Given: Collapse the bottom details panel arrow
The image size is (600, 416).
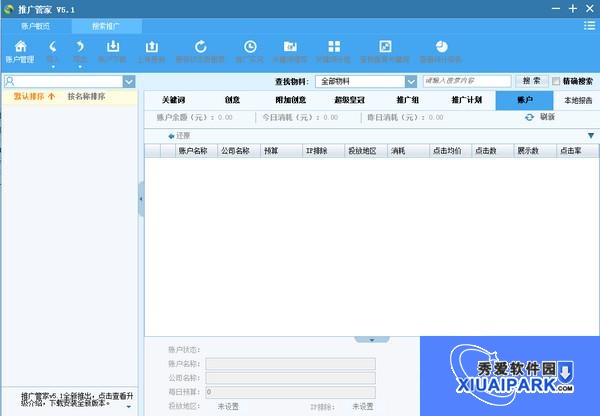Looking at the screenshot, I should pos(372,339).
